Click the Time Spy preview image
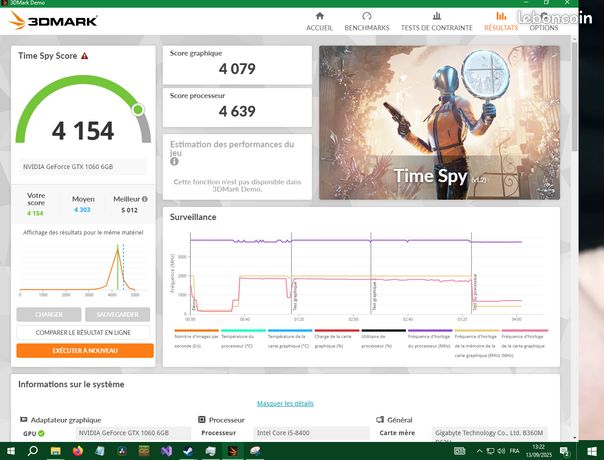 440,123
